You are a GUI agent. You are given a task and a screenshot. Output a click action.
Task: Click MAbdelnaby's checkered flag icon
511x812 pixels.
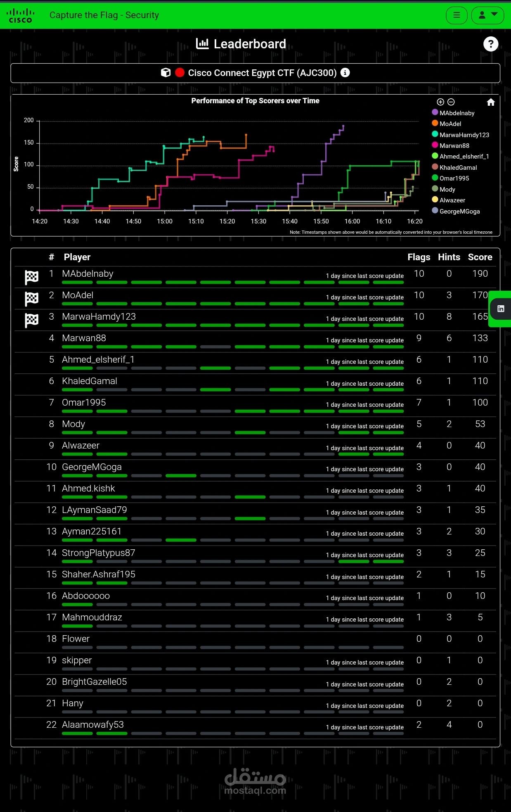(x=32, y=277)
